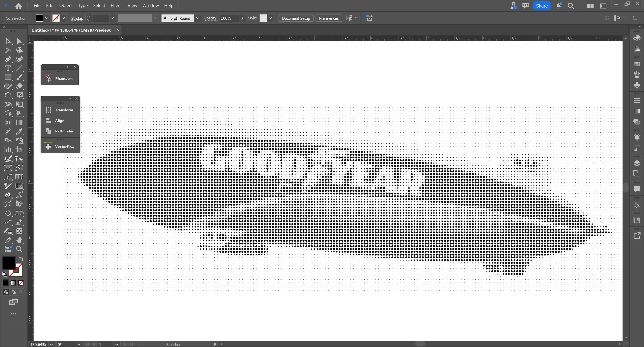Open the Object menu
The height and width of the screenshot is (347, 644).
(66, 6)
